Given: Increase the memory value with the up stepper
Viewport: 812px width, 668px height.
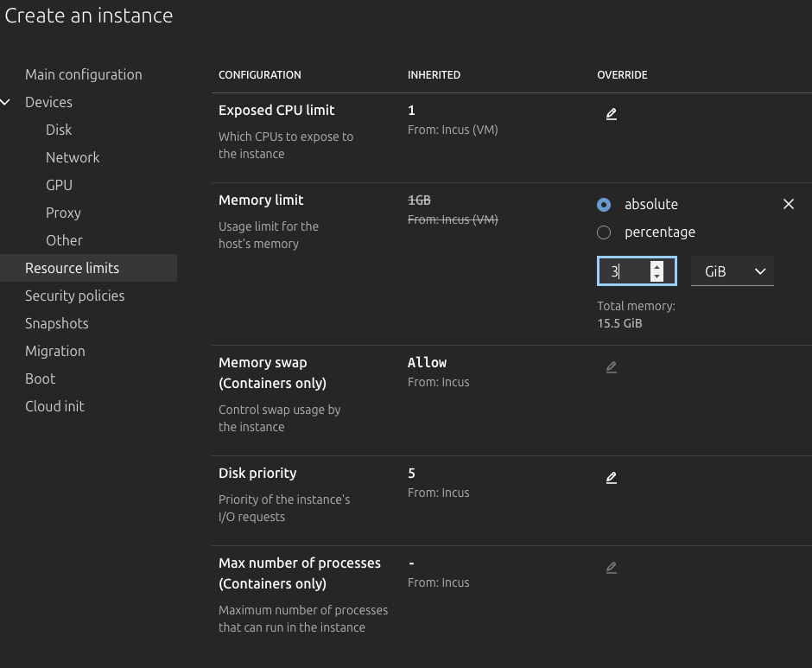Looking at the screenshot, I should 657,266.
